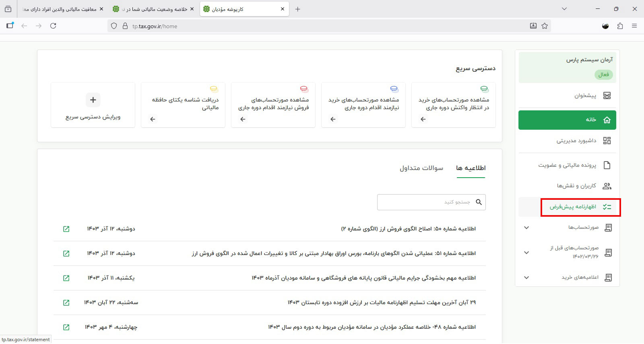Click the plus icon to edit quick access
This screenshot has height=344, width=644.
pyautogui.click(x=93, y=100)
